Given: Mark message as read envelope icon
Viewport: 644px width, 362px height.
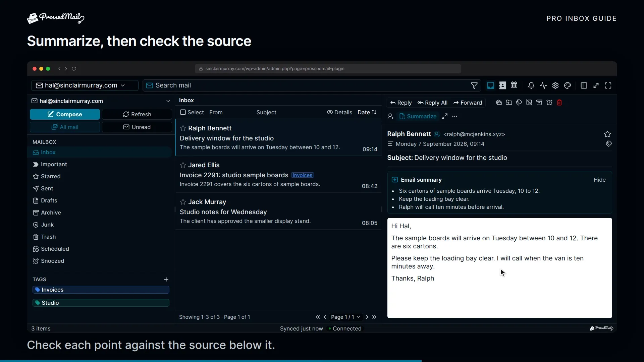Looking at the screenshot, I should click(x=499, y=103).
